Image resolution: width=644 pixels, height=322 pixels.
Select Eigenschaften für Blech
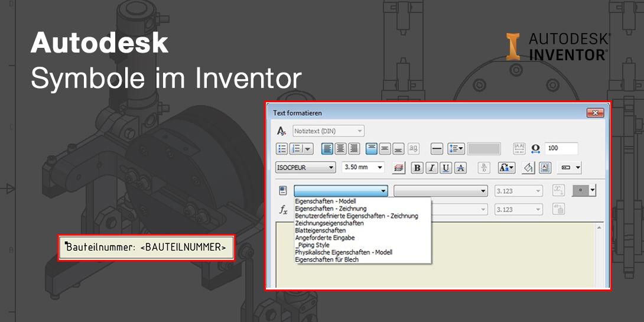pos(327,259)
